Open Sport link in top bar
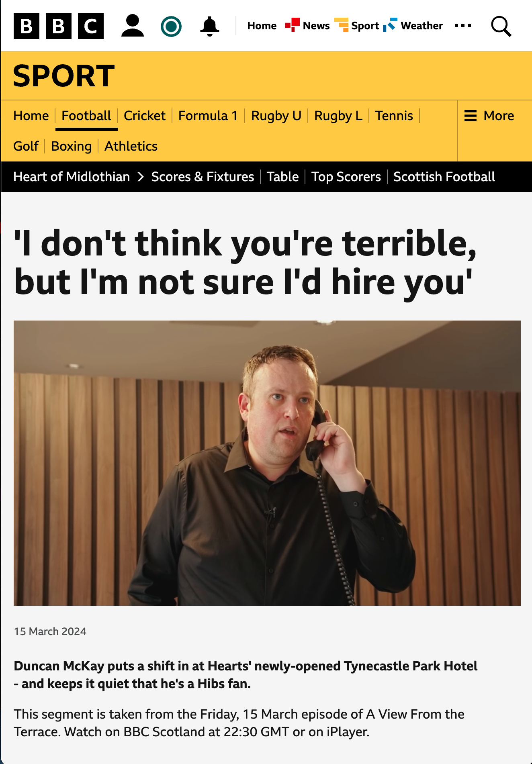Screen dimensions: 532x764 357,26
